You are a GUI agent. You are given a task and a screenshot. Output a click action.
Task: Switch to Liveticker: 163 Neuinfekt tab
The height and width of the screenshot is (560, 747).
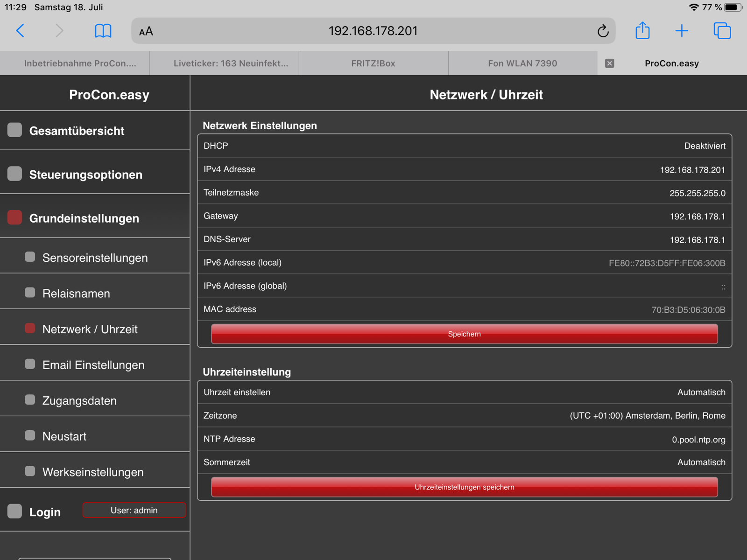(x=224, y=63)
